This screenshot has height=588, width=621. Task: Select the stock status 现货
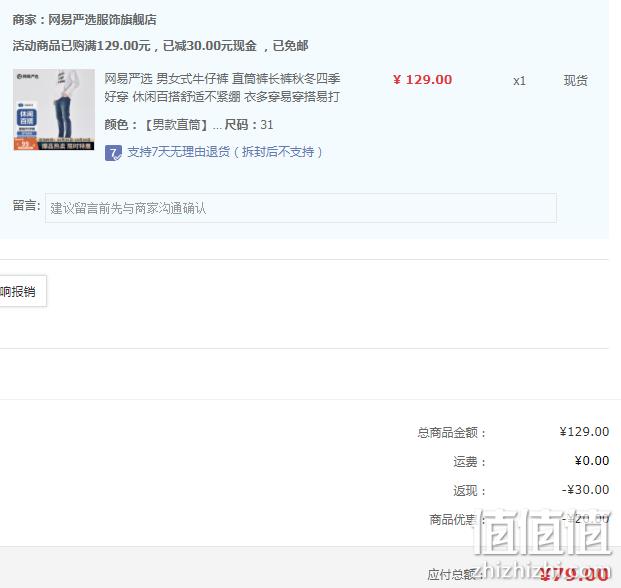pos(575,80)
